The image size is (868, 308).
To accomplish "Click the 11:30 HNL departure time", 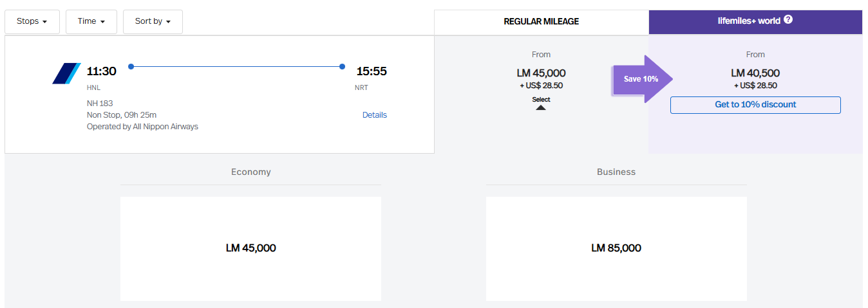I will pos(101,71).
